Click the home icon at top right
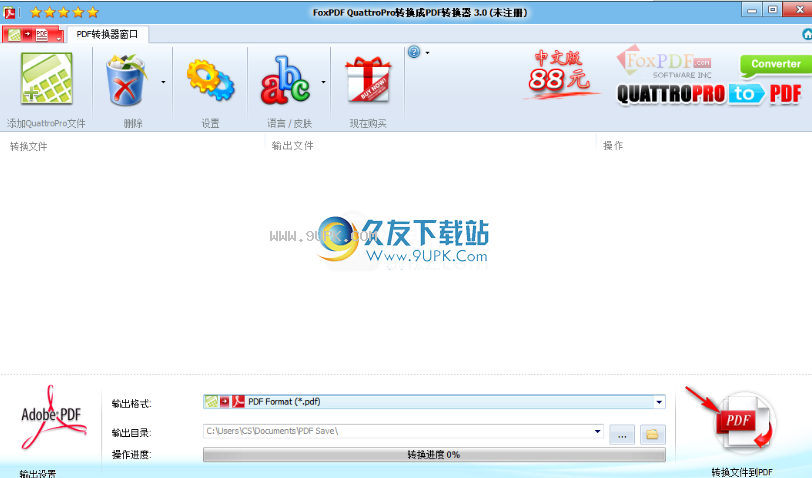 [807, 34]
